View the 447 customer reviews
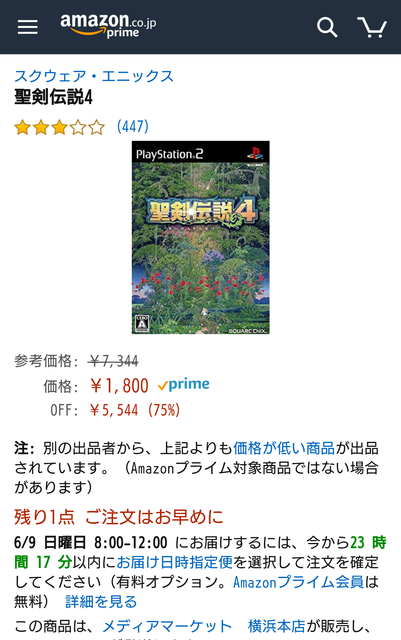Viewport: 401px width, 640px height. click(133, 127)
